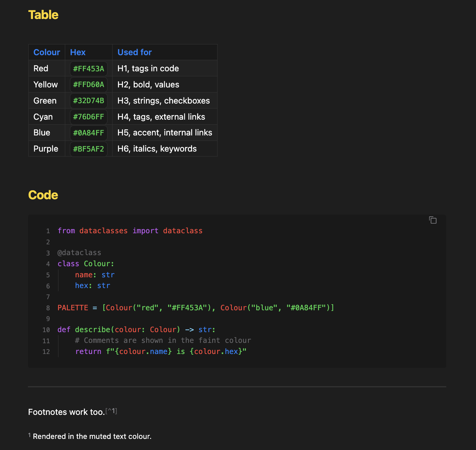Select the Red cell in the table

(x=47, y=68)
